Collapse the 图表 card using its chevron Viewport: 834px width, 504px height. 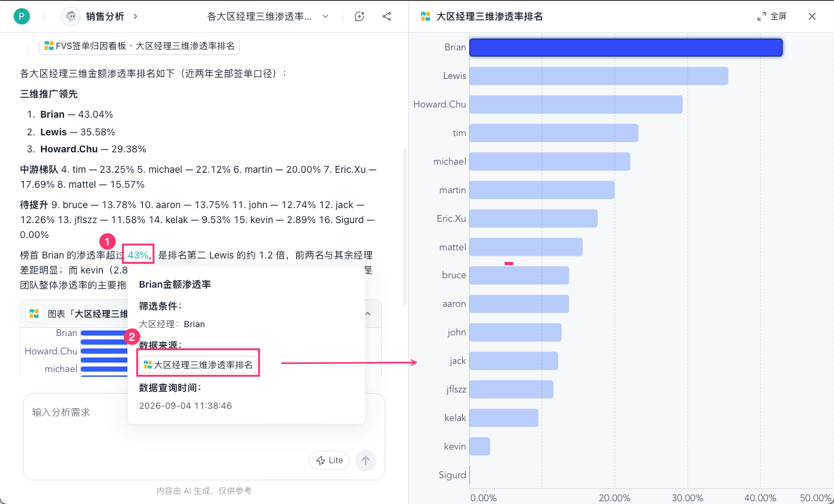tap(368, 314)
